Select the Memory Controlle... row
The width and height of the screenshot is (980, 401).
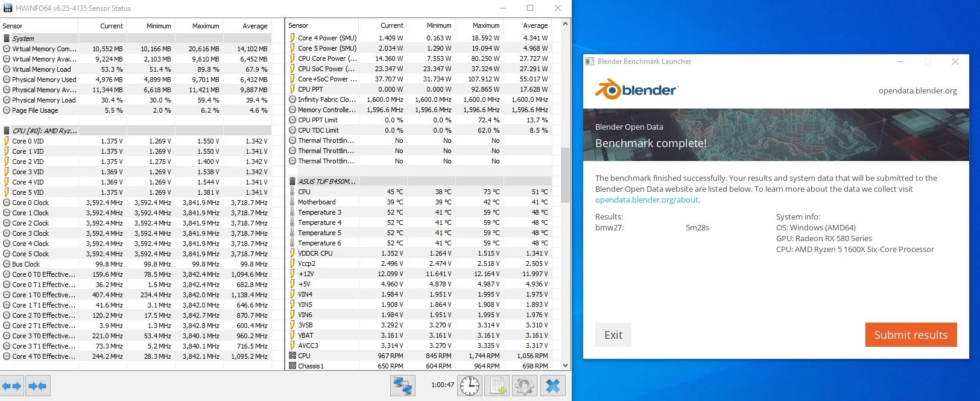(419, 110)
